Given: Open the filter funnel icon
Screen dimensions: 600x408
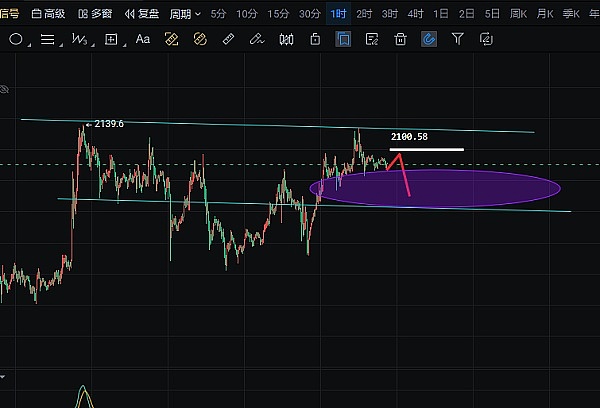Looking at the screenshot, I should [458, 39].
